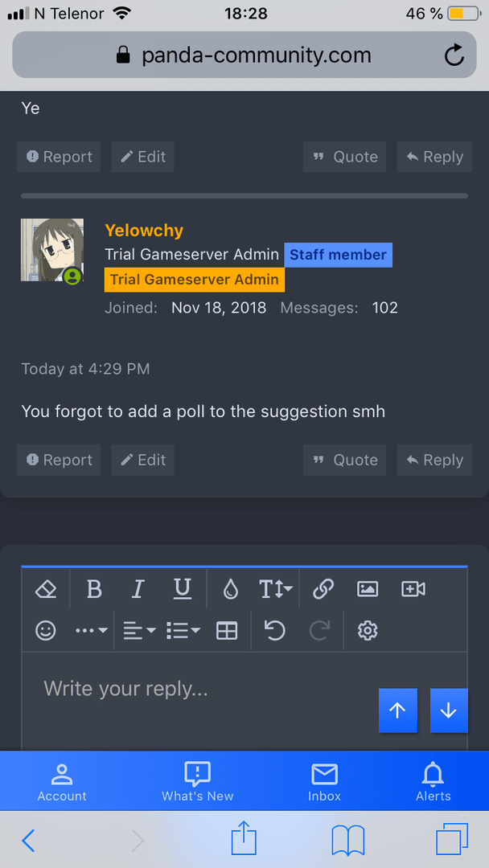Image resolution: width=489 pixels, height=868 pixels.
Task: Expand the more options editor menu
Action: [x=90, y=630]
